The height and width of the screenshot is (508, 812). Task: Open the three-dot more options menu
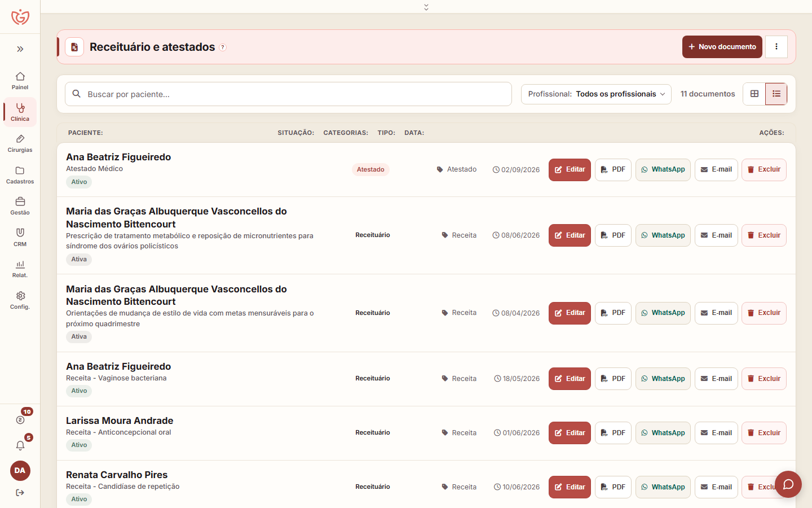pos(776,47)
